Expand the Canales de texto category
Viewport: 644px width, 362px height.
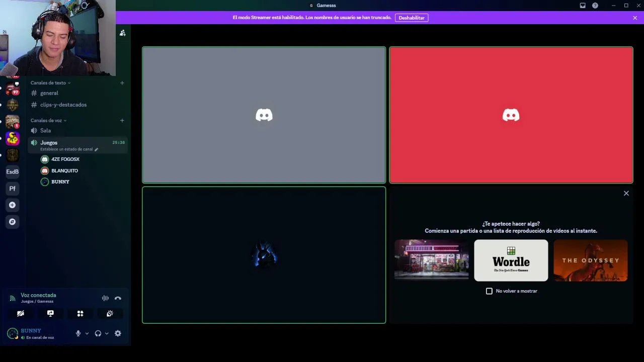(x=50, y=83)
